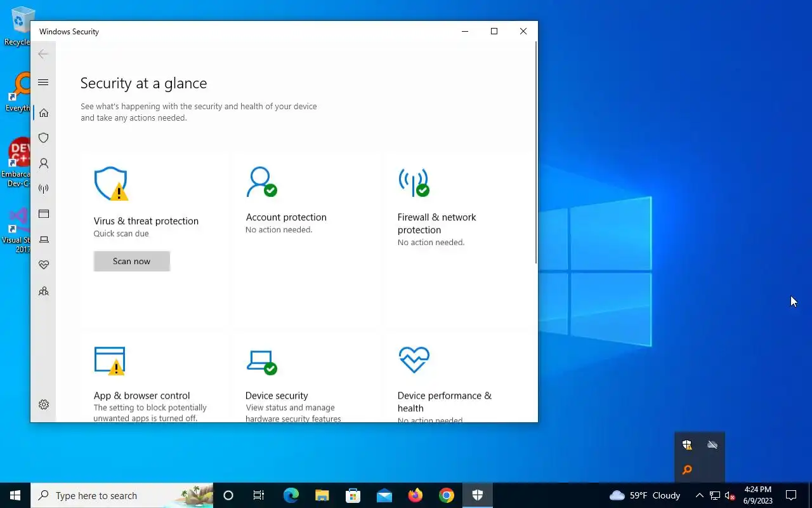
Task: Click the Everything search icon in tray overflow
Action: 687,470
